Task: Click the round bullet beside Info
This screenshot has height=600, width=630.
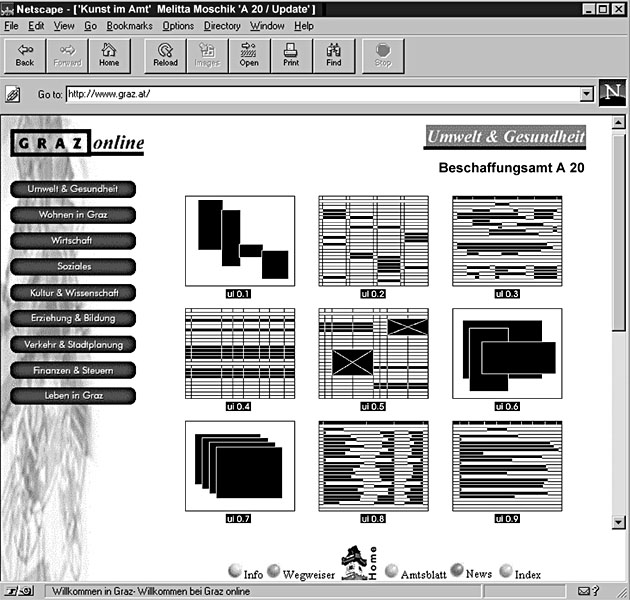Action: [x=235, y=571]
